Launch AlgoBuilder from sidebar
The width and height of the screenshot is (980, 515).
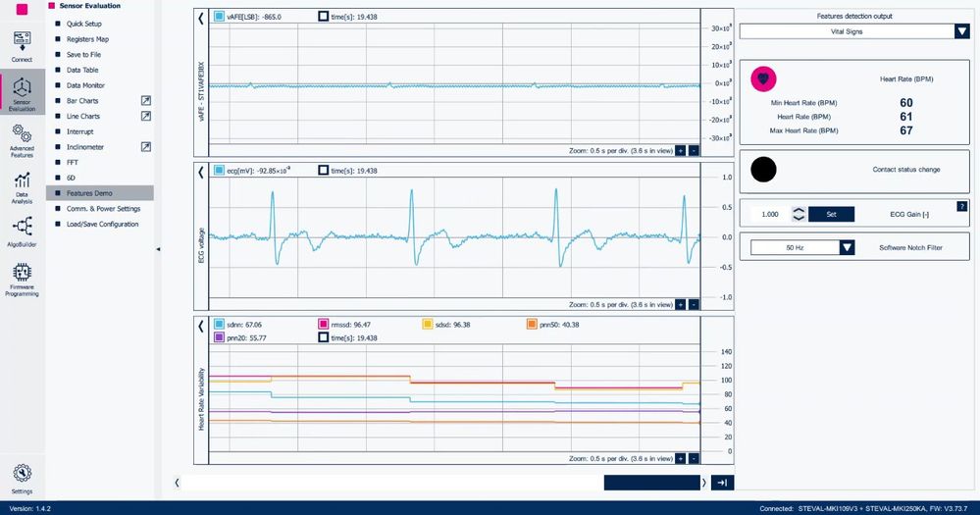point(22,227)
